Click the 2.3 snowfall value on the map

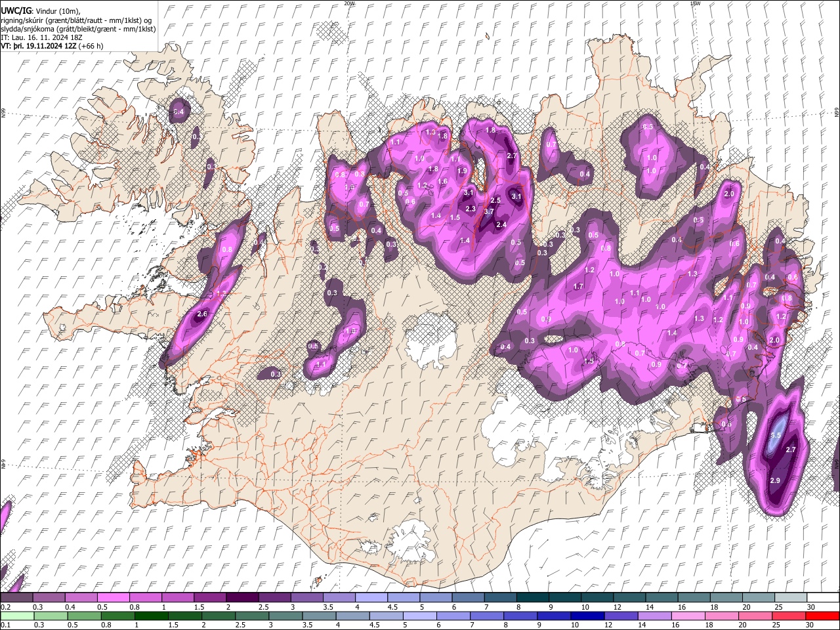click(x=471, y=209)
